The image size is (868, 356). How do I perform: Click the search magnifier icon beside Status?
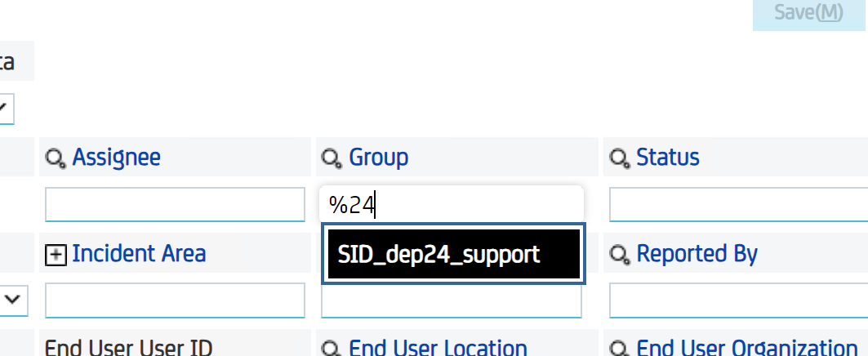(x=619, y=158)
